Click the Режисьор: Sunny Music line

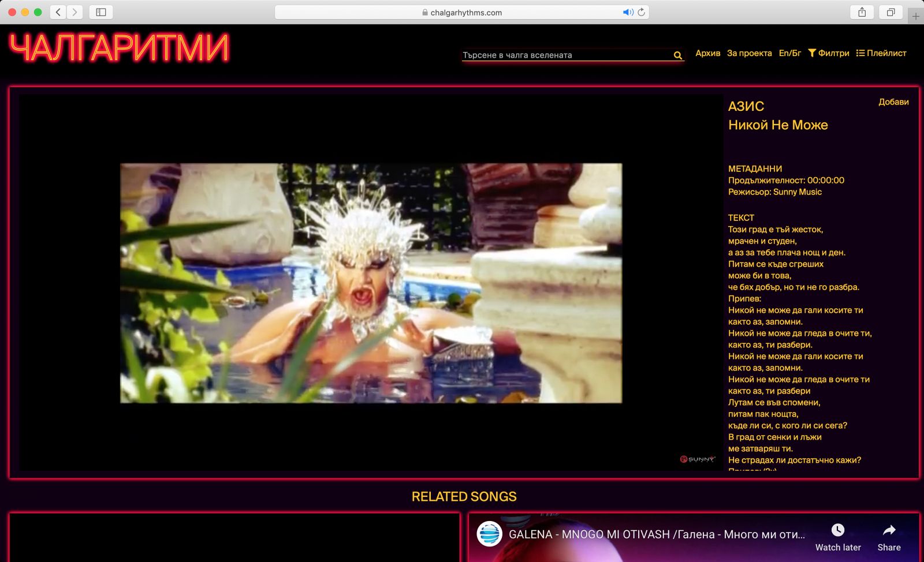coord(774,192)
